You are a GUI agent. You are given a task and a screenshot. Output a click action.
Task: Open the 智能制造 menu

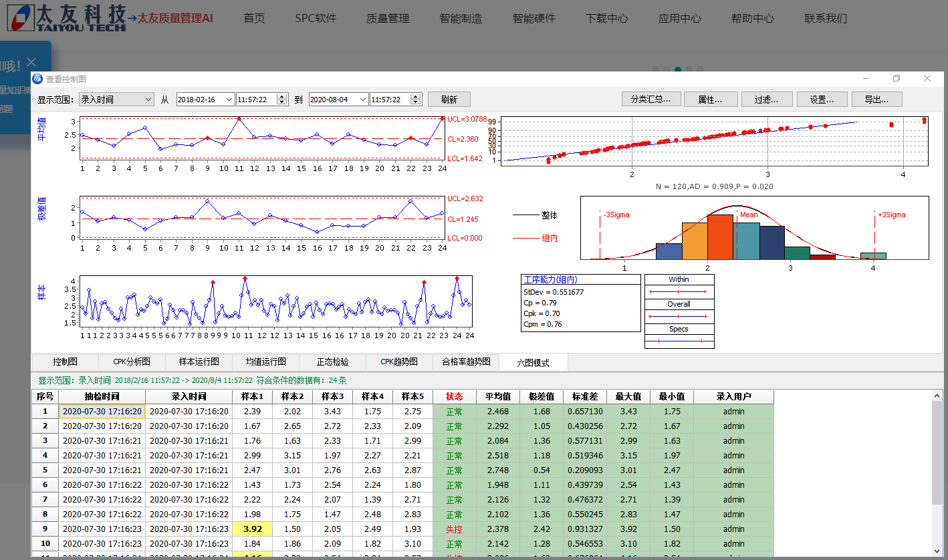(461, 18)
